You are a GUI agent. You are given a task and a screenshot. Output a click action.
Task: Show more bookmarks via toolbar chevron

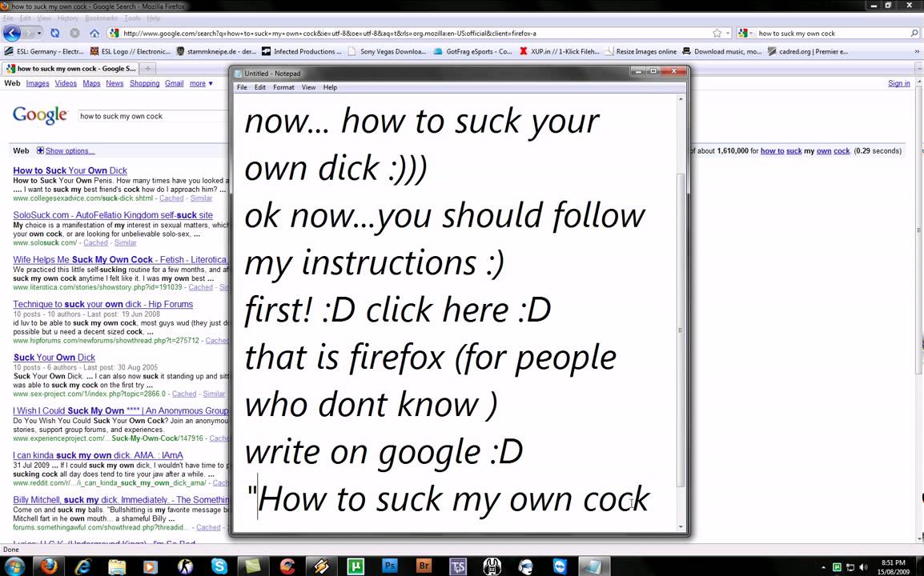pos(916,52)
